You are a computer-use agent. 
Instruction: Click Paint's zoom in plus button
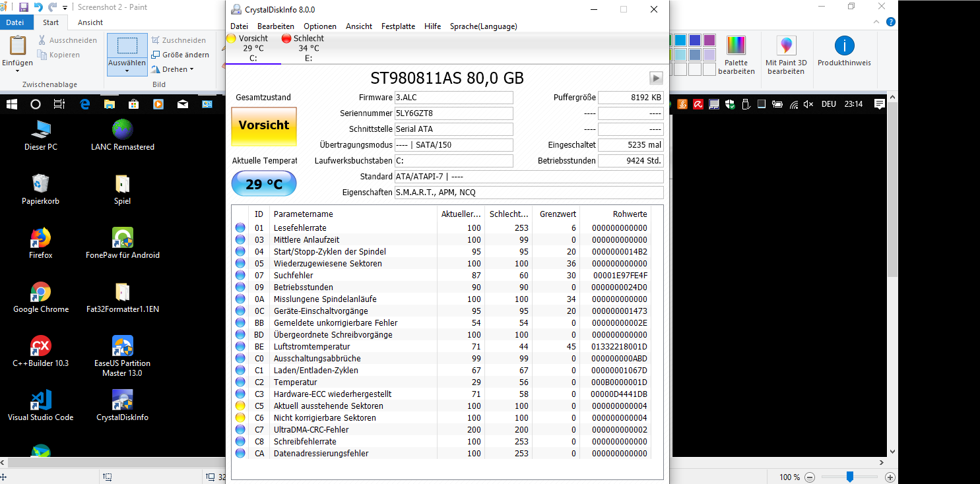890,477
